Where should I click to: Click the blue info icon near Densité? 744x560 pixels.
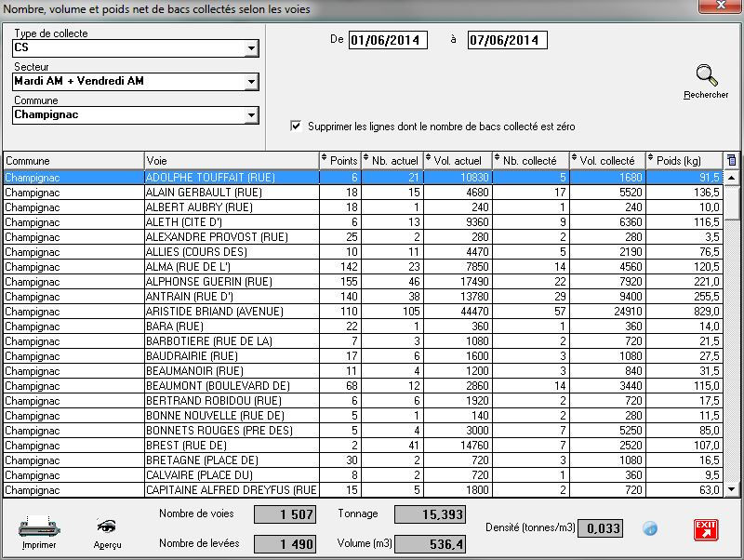point(651,529)
